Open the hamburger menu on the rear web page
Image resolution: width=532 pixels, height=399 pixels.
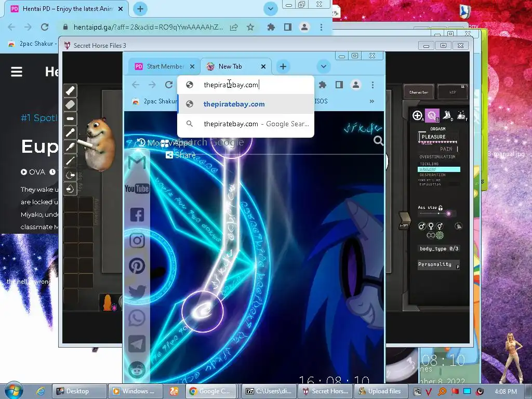[17, 72]
